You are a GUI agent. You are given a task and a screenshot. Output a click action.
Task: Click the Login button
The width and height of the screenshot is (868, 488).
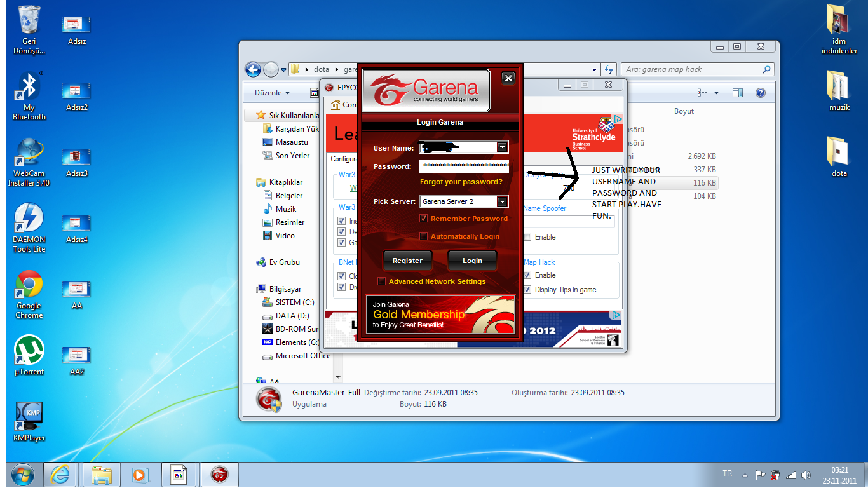(472, 261)
